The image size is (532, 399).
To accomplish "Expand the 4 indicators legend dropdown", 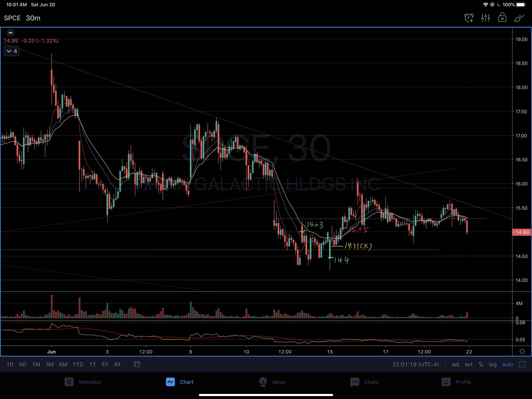I will pyautogui.click(x=11, y=51).
